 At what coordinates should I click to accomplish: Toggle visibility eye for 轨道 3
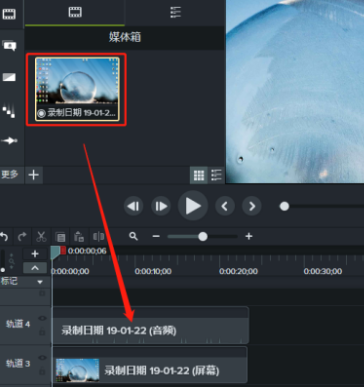coord(42,358)
